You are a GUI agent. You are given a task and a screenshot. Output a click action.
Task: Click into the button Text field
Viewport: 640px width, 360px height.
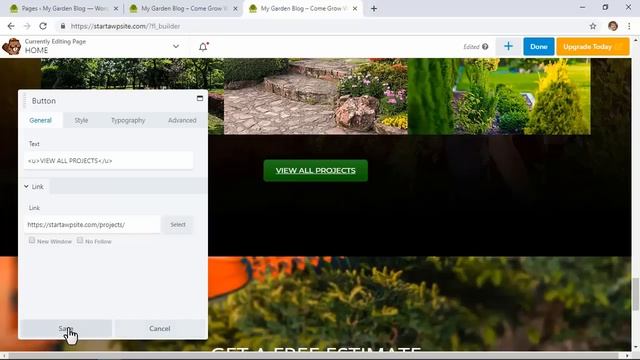point(108,161)
